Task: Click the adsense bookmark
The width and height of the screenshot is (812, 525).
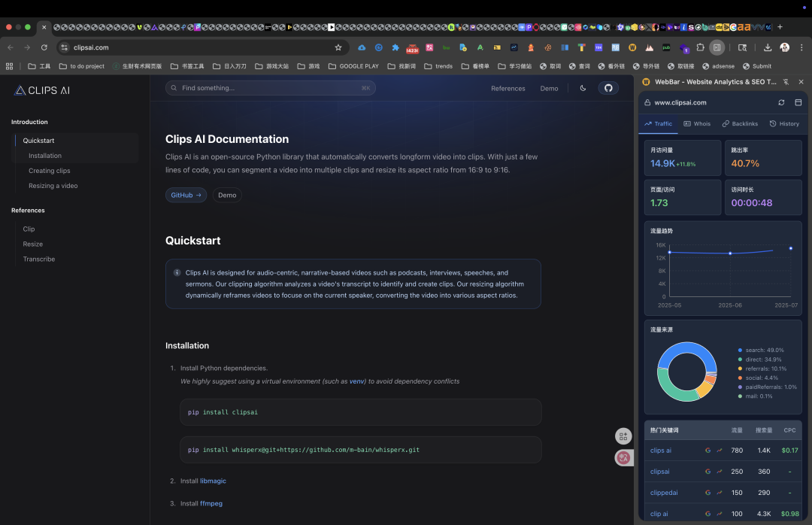Action: 718,66
